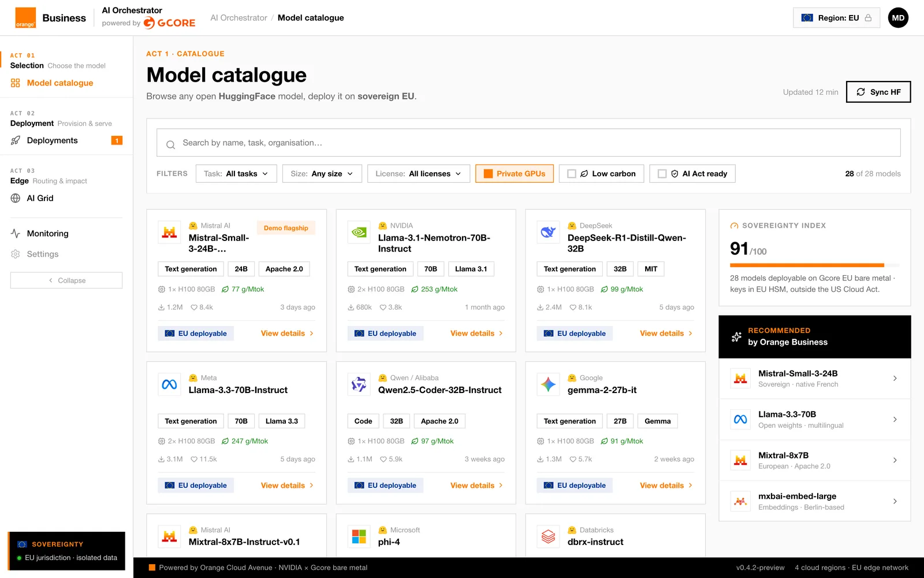Click the Databricks logo on dbrx-instruct card
924x578 pixels.
point(548,536)
